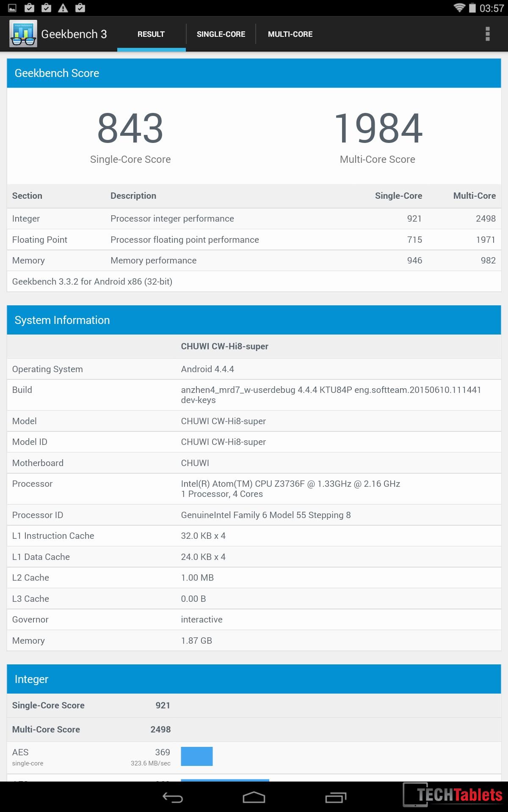This screenshot has height=812, width=508.
Task: Tap the Android home navigation button
Action: pos(254,798)
